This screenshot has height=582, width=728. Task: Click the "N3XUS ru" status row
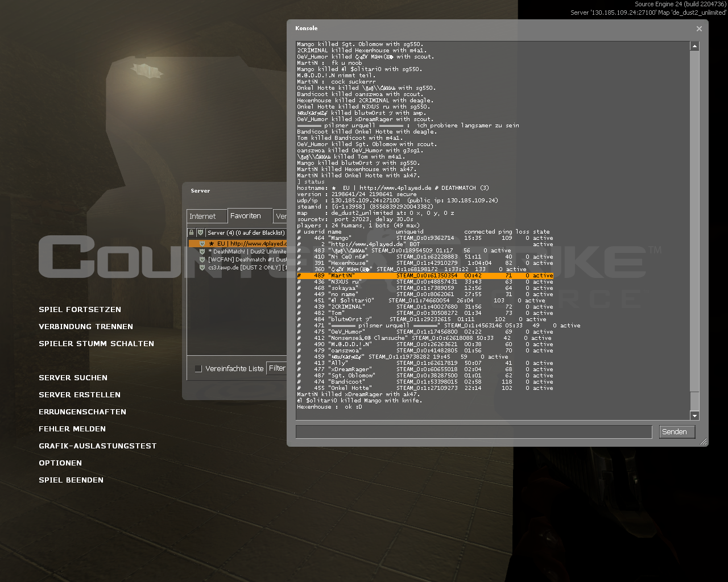pos(425,282)
